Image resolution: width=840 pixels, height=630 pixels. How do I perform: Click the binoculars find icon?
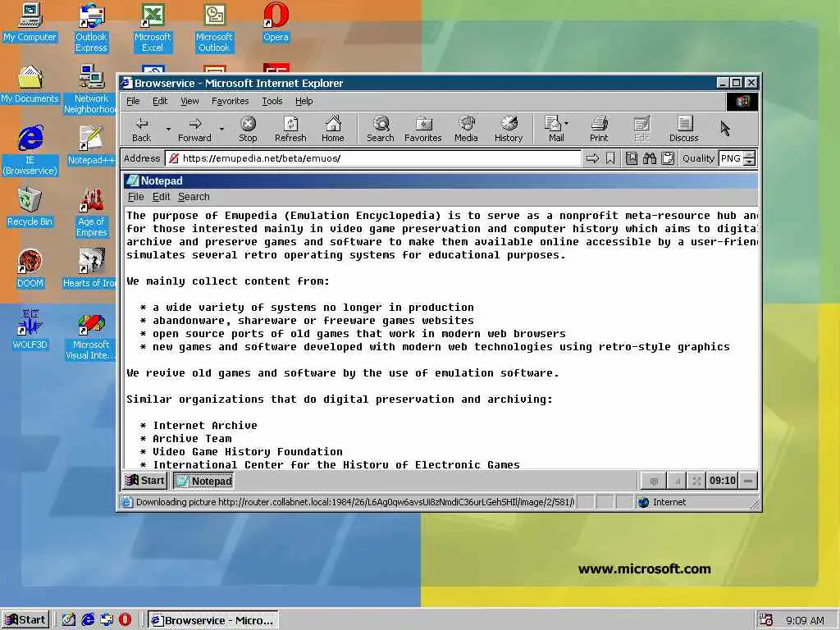pos(650,158)
